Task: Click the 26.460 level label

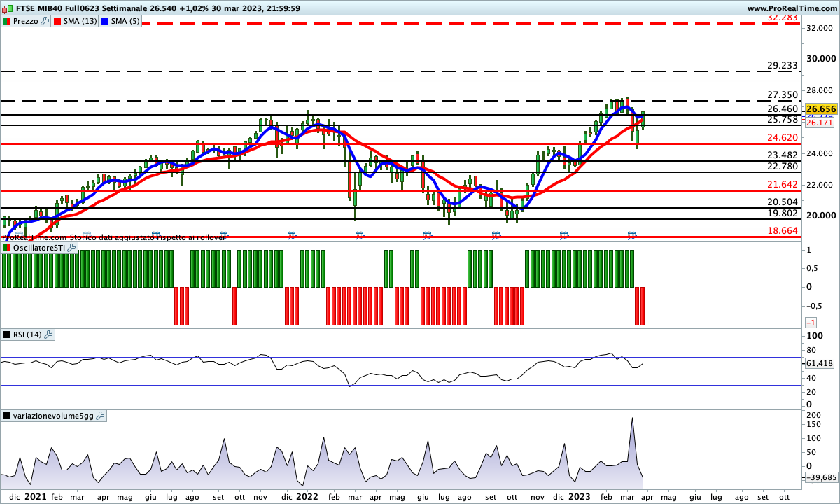Action: click(x=783, y=108)
